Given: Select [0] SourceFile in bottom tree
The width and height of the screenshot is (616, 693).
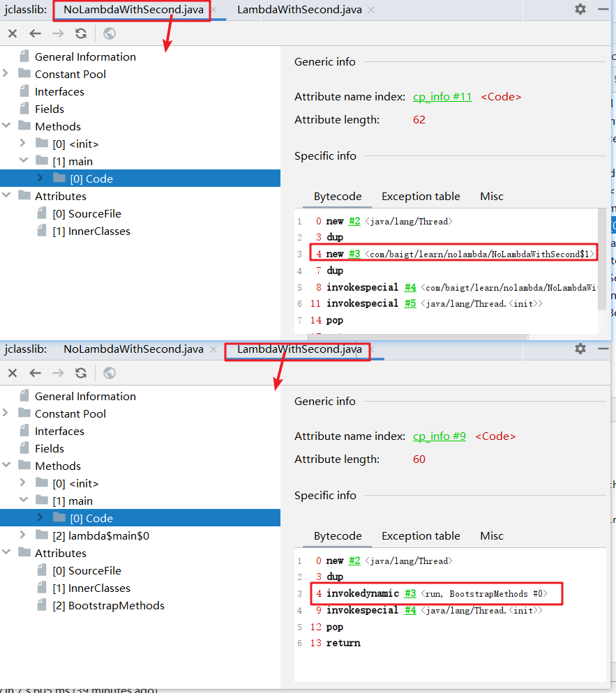Looking at the screenshot, I should click(87, 571).
